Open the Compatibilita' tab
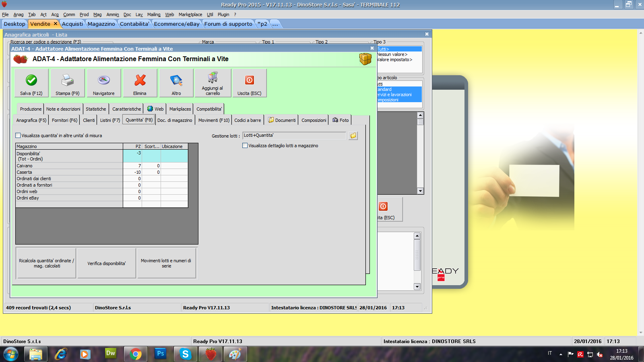This screenshot has width=644, height=362. pyautogui.click(x=209, y=109)
